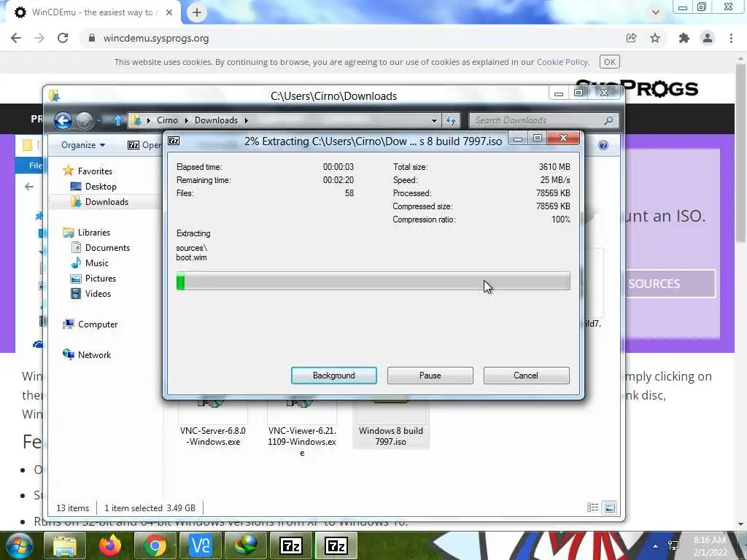Pause the ISO extraction

[430, 376]
